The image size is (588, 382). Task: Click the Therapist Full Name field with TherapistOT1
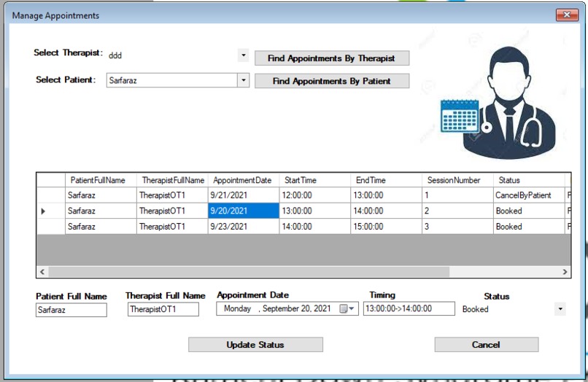tap(163, 309)
